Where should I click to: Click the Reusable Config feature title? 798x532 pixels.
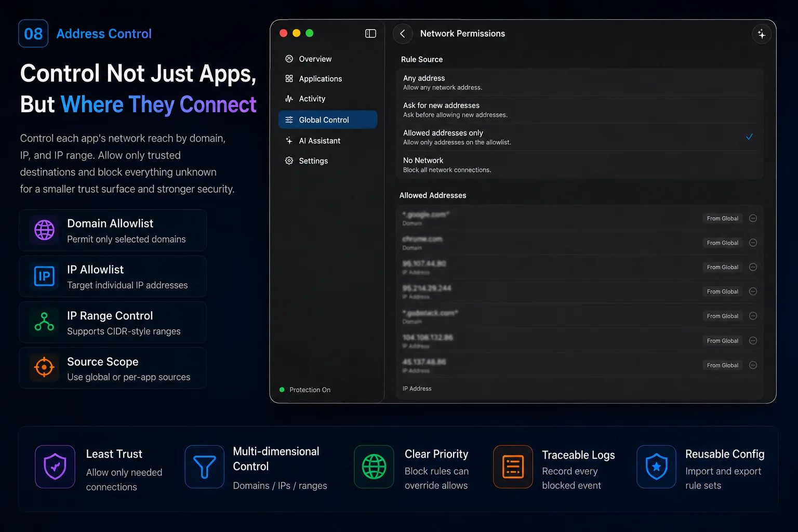pos(725,454)
